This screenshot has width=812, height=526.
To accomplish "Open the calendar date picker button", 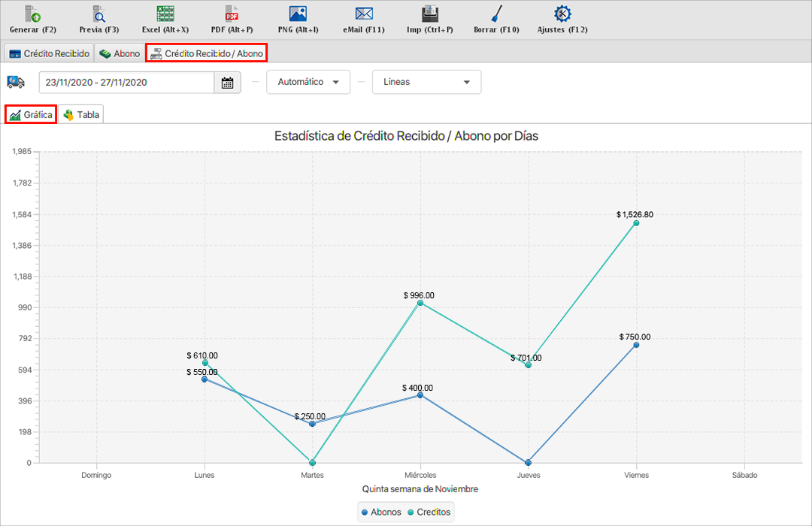I will click(228, 82).
